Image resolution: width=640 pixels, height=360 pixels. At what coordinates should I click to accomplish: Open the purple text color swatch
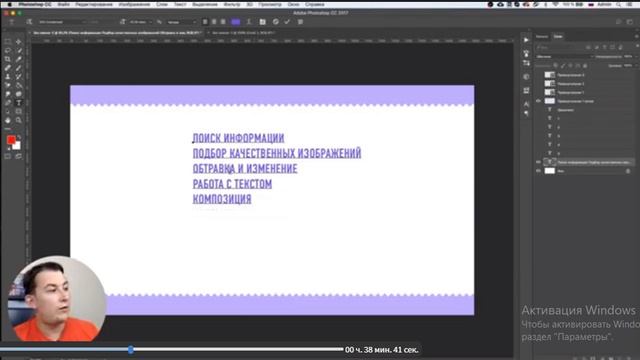[x=236, y=22]
